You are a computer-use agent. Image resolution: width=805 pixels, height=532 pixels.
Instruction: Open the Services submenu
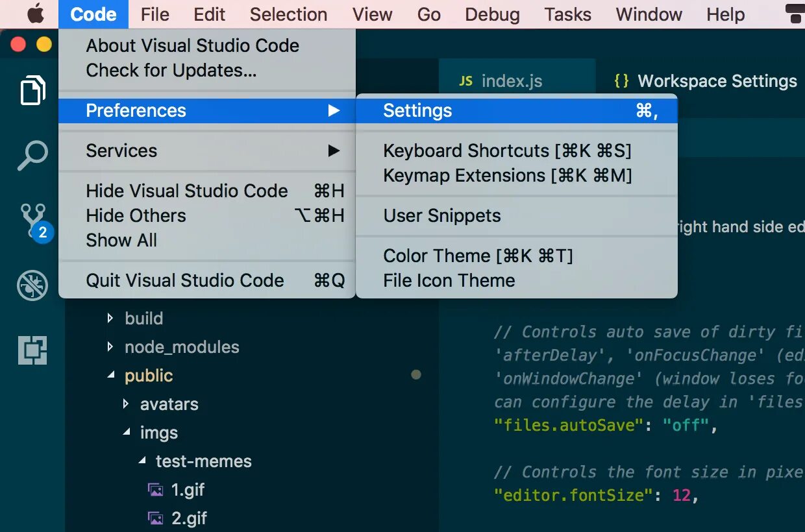tap(207, 151)
